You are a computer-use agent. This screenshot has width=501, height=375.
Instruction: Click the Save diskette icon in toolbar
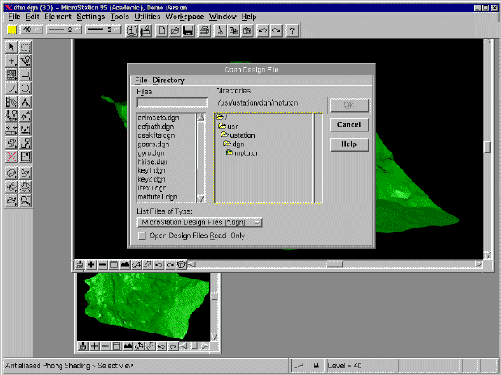coord(188,31)
